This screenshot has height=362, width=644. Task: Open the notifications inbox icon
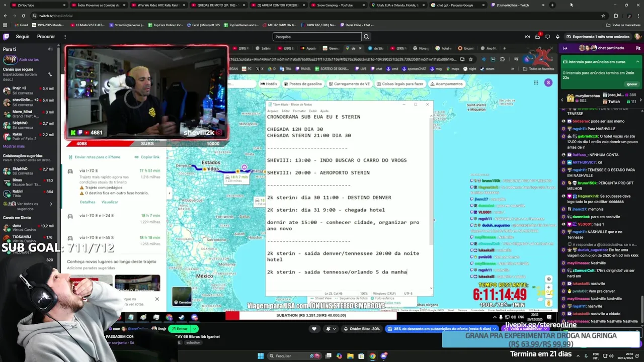(538, 37)
